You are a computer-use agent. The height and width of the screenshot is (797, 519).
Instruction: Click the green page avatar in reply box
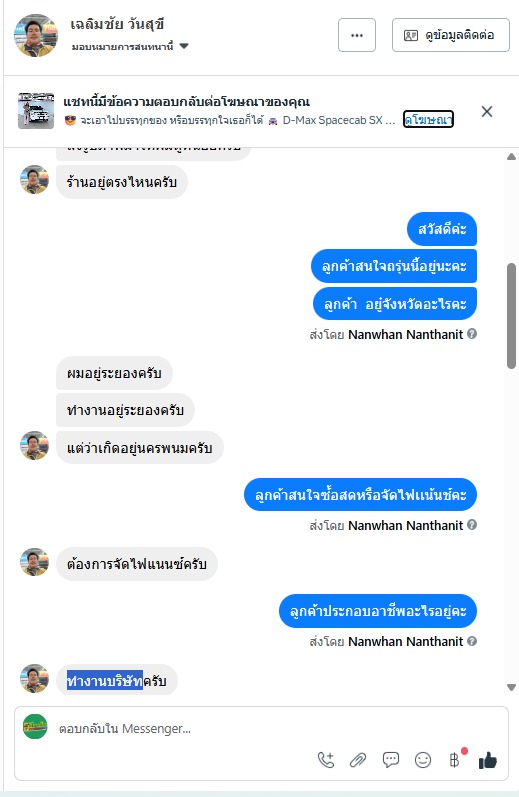(35, 726)
